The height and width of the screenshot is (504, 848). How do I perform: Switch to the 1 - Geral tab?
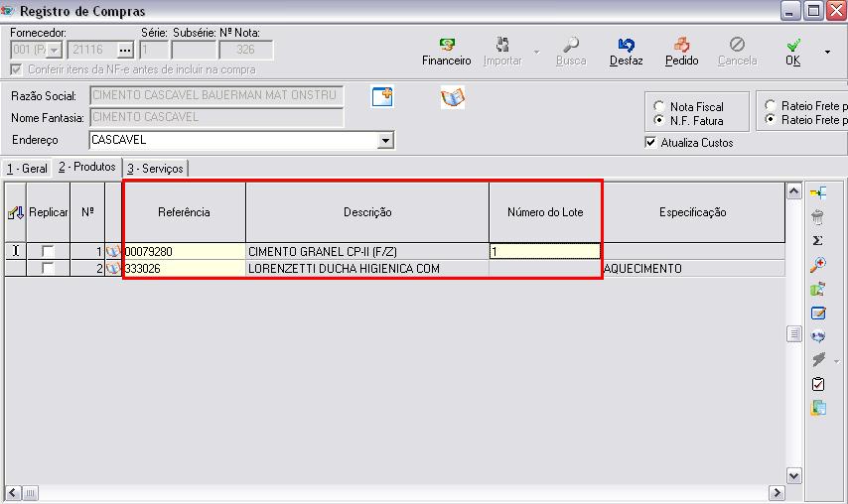(x=27, y=169)
